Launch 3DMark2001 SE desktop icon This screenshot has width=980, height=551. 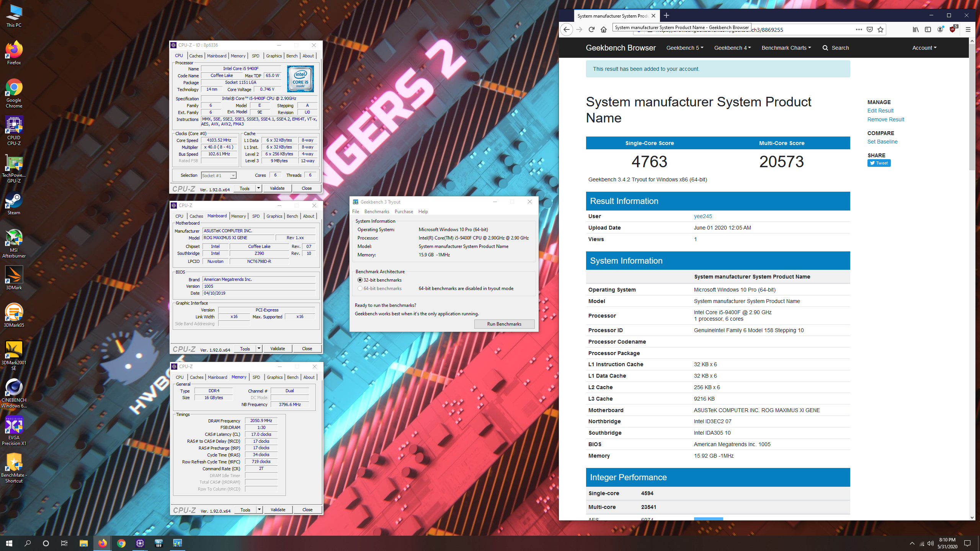coord(14,355)
